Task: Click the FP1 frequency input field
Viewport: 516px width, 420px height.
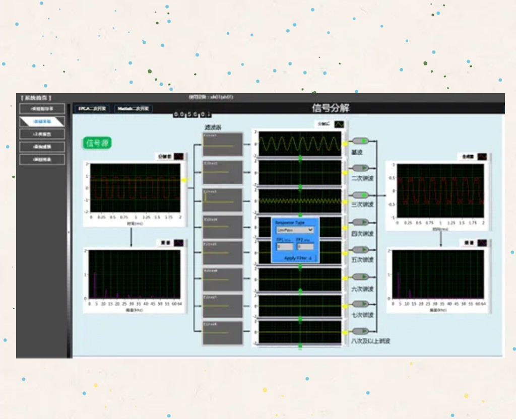Action: coord(285,247)
